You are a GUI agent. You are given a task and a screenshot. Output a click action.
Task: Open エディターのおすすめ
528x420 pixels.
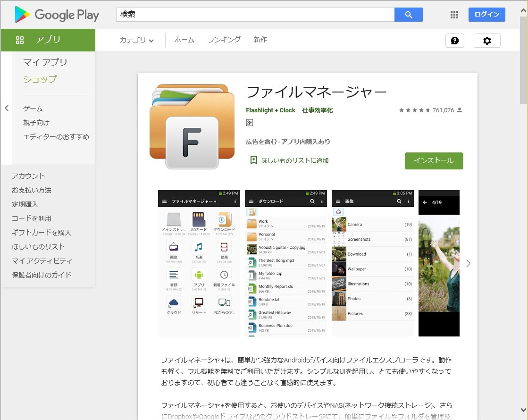(x=56, y=137)
